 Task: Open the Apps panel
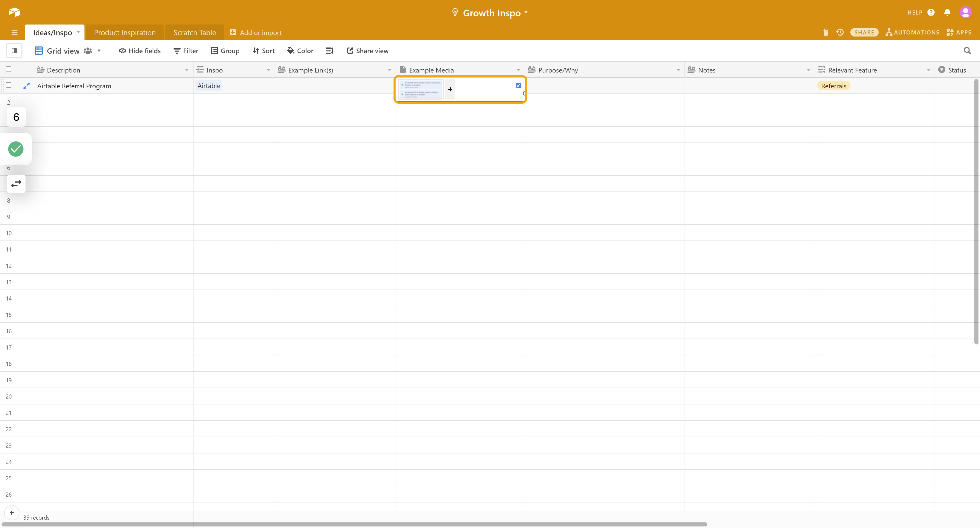tap(959, 32)
